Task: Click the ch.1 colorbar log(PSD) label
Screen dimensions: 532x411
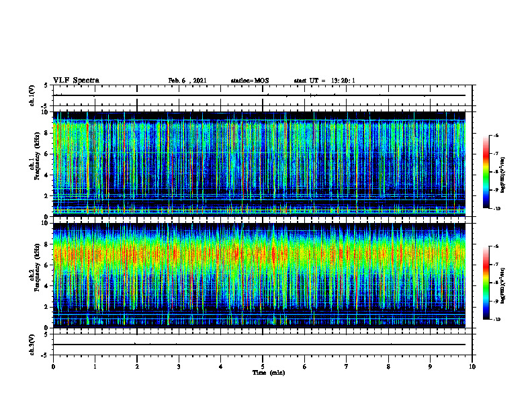Action: pos(503,175)
